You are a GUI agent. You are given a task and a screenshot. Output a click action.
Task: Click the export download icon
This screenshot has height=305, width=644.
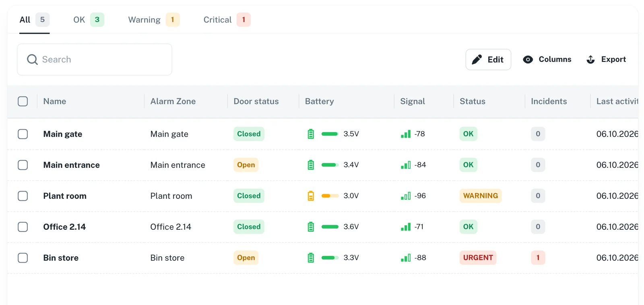[590, 60]
